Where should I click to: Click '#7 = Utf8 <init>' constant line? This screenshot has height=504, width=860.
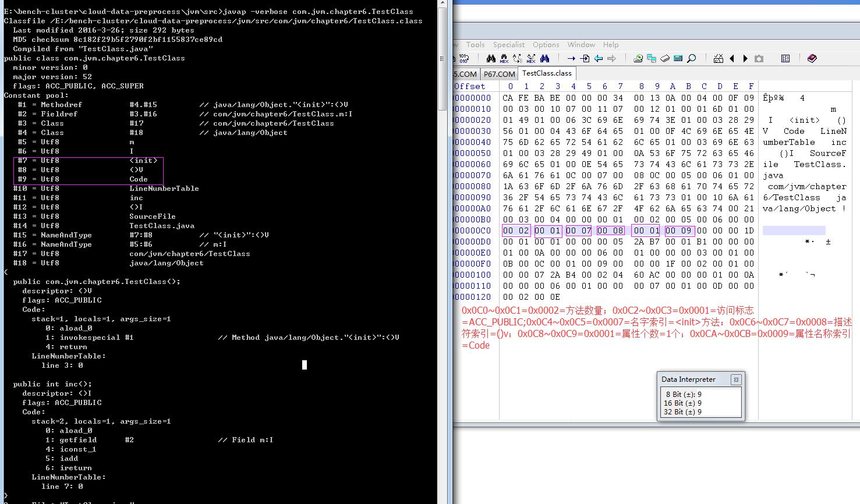[x=87, y=161]
